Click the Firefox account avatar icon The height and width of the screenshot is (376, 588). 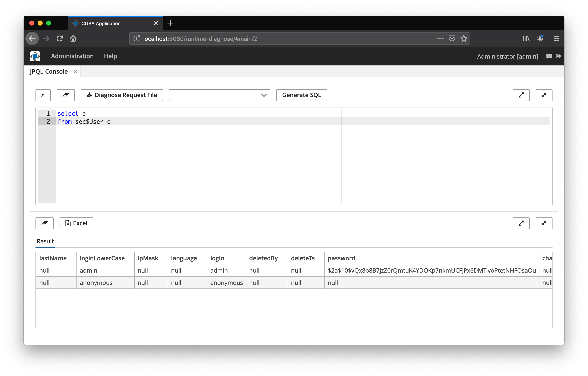(540, 39)
